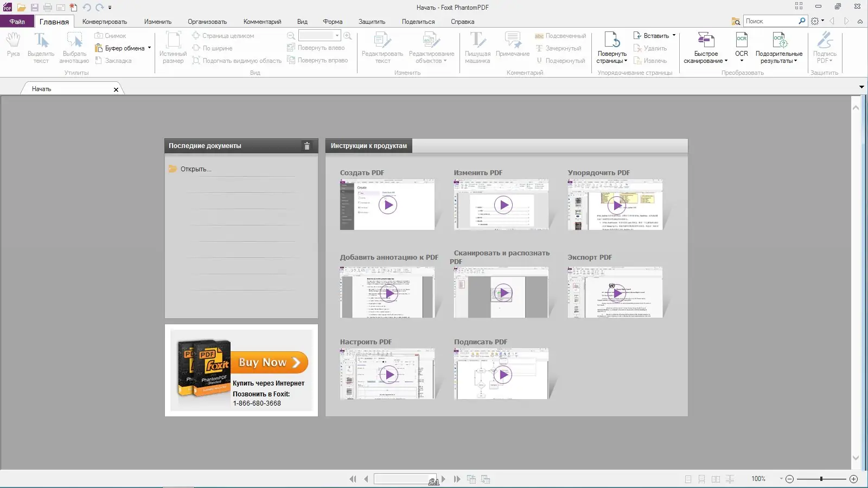Screen dimensions: 868x488
Task: Apply Подчеркнутый underline markup
Action: click(x=560, y=61)
